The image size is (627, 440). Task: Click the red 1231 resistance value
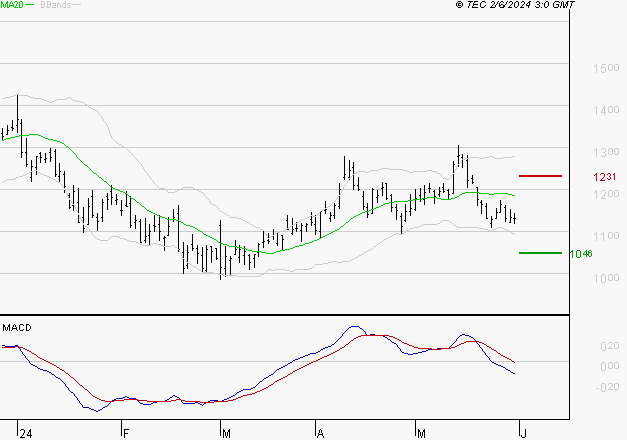click(605, 177)
